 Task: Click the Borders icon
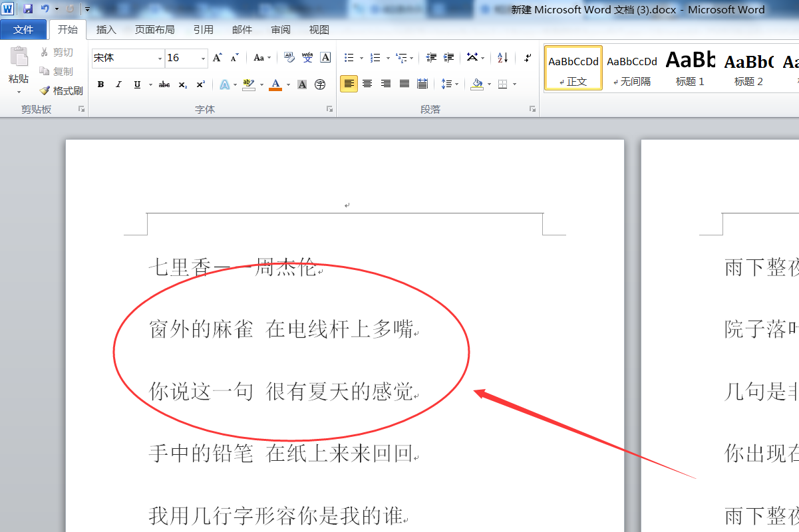click(502, 84)
